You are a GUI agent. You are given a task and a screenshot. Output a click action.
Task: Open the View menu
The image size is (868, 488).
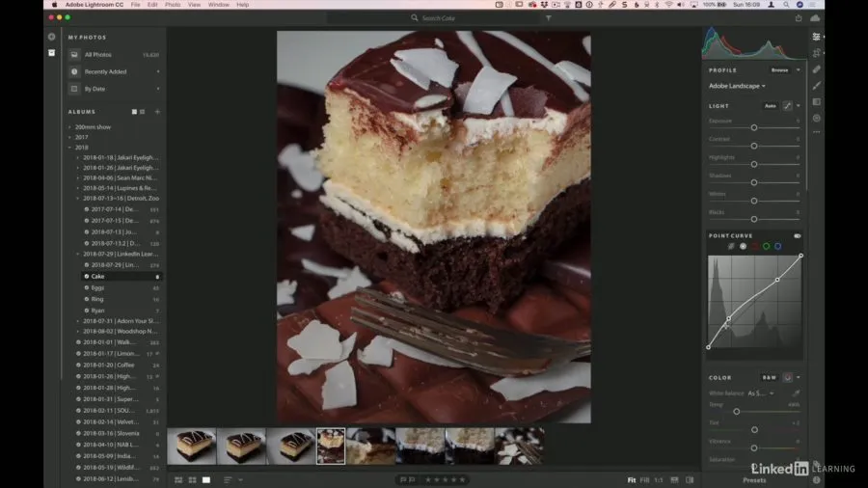coord(195,5)
